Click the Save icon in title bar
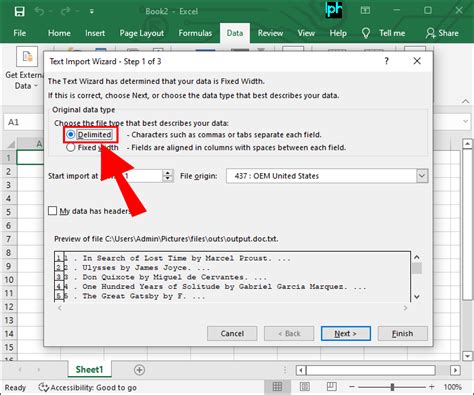The height and width of the screenshot is (395, 474). pos(20,12)
